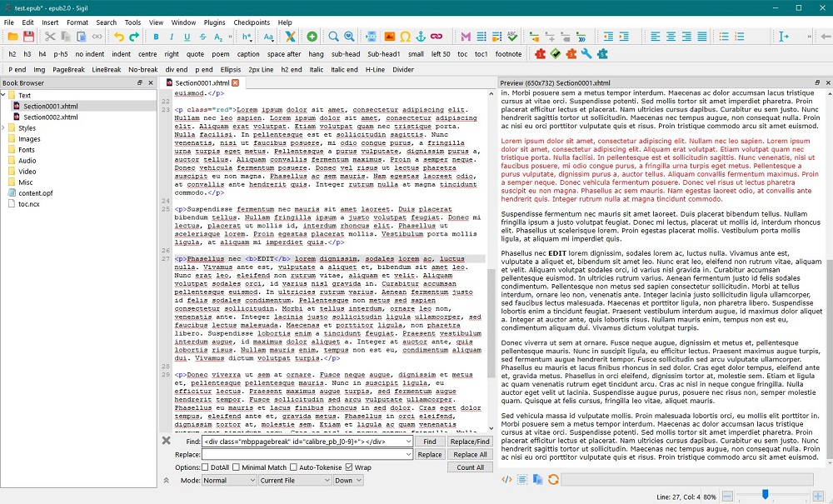Open the Current File scope dropdown
This screenshot has height=504, width=833.
295,480
